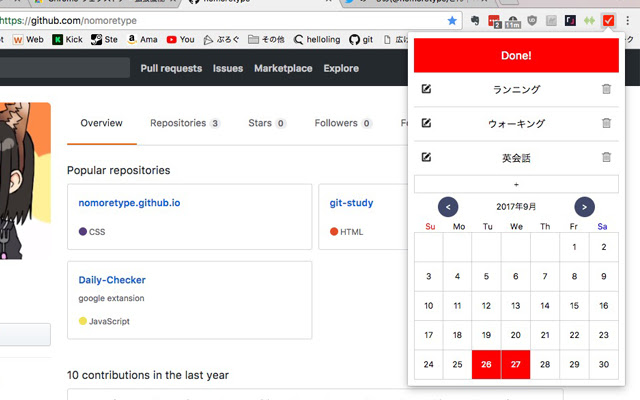Image resolution: width=640 pixels, height=400 pixels.
Task: Open the You YouTube bookmark
Action: click(x=180, y=40)
